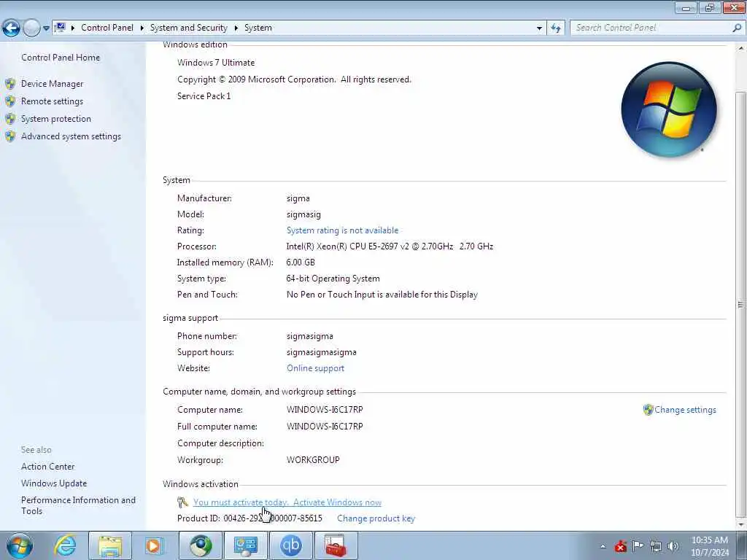Screen dimensions: 747x560
Task: Click the Control Panel taskbar button
Action: click(x=245, y=545)
